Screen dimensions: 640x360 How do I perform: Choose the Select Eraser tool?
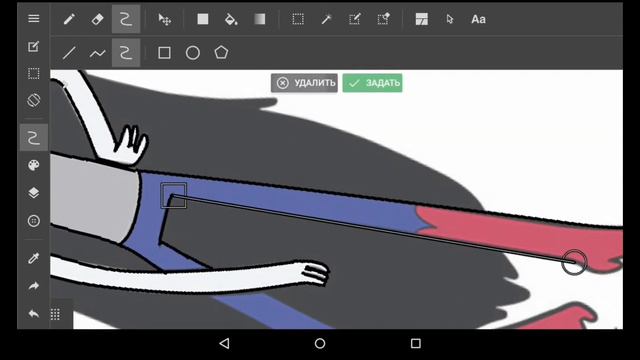pyautogui.click(x=383, y=19)
